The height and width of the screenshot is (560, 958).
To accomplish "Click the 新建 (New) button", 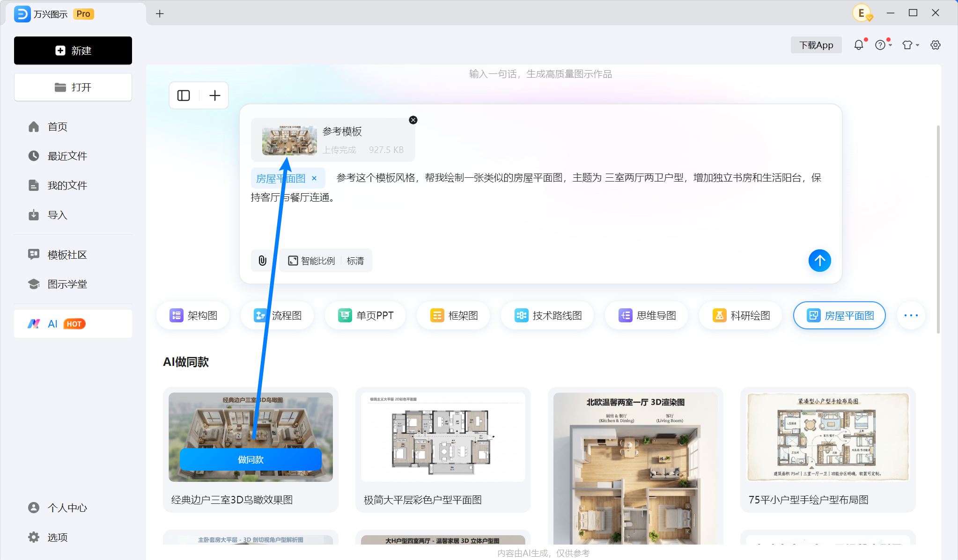I will (x=73, y=51).
